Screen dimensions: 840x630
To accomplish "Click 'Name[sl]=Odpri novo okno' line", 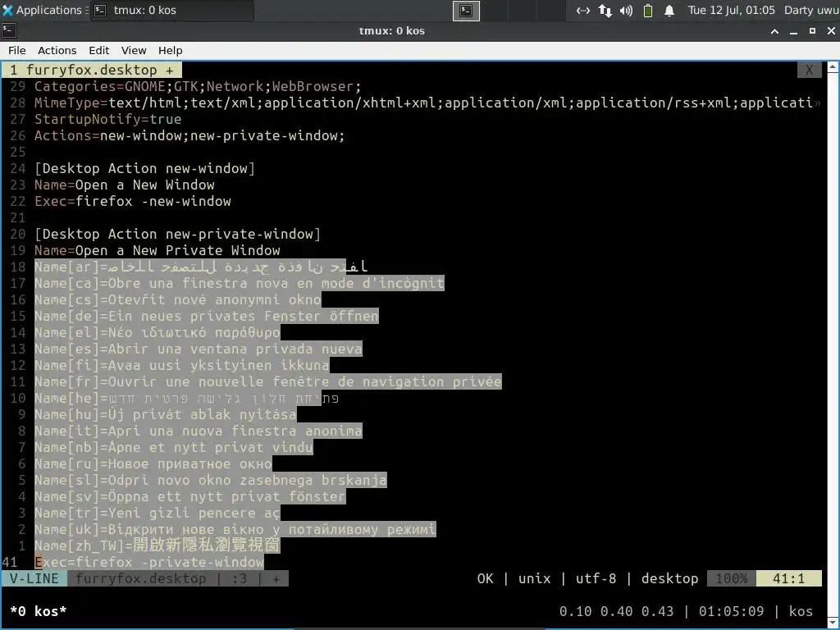I will pyautogui.click(x=211, y=481).
